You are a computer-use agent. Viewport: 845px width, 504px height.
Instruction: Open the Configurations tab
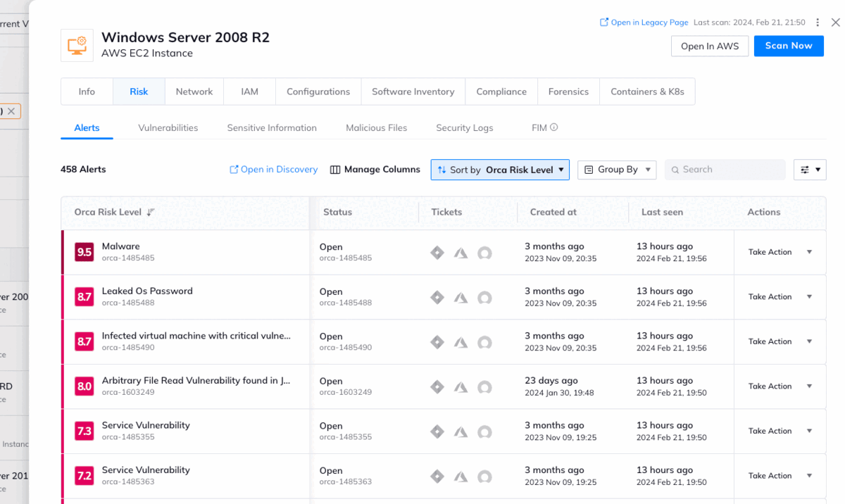(318, 92)
